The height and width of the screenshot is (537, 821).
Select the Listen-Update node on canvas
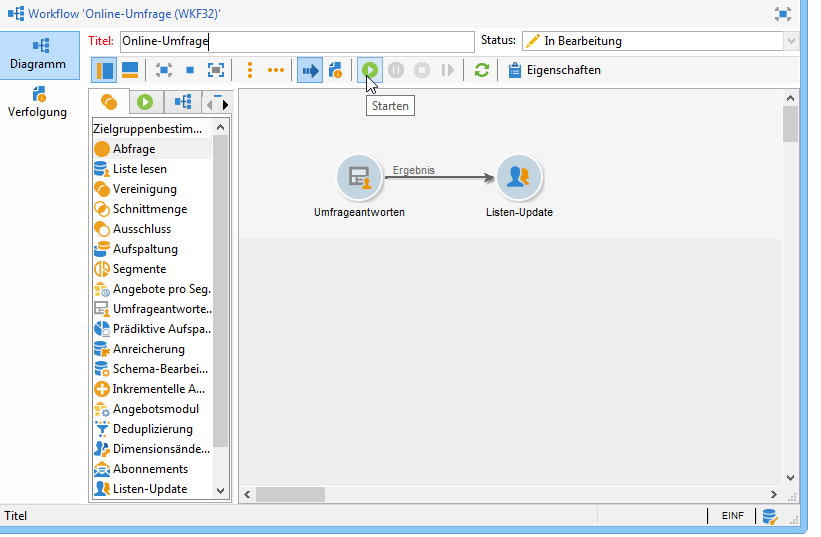518,178
